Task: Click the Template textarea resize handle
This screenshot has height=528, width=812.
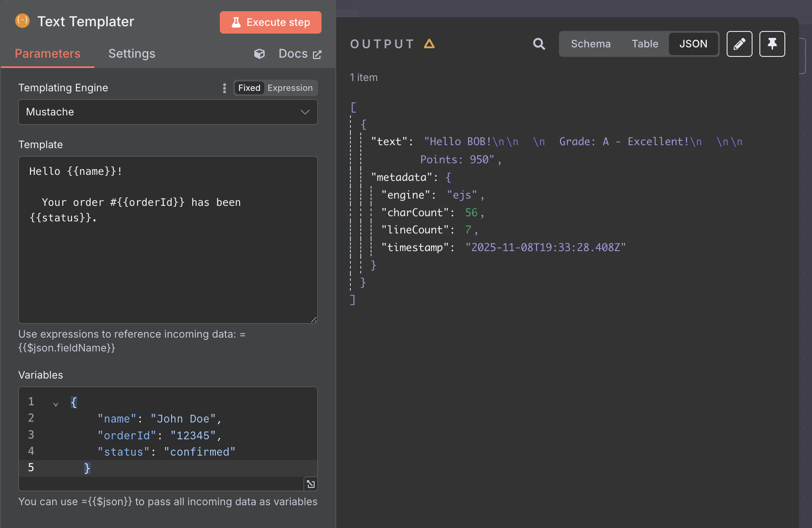Action: (x=314, y=319)
